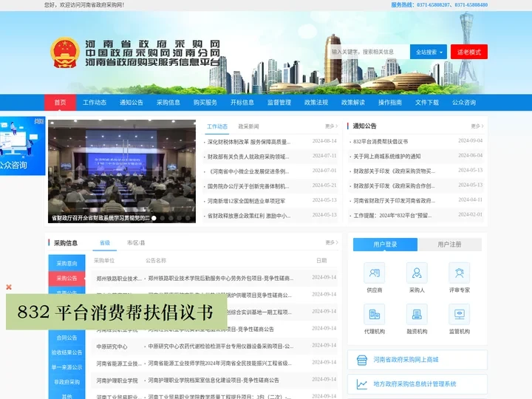This screenshot has width=532, height=399.
Task: Select the 用户登录 tab
Action: click(385, 245)
